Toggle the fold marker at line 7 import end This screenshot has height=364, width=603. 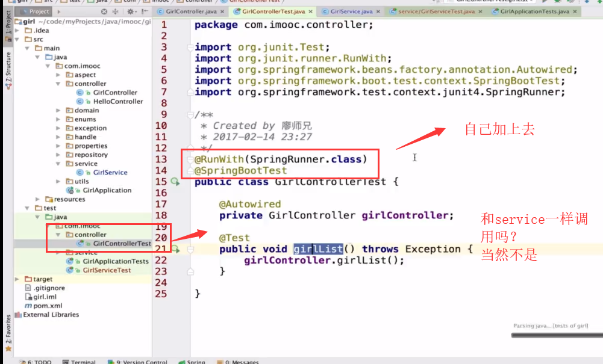190,92
